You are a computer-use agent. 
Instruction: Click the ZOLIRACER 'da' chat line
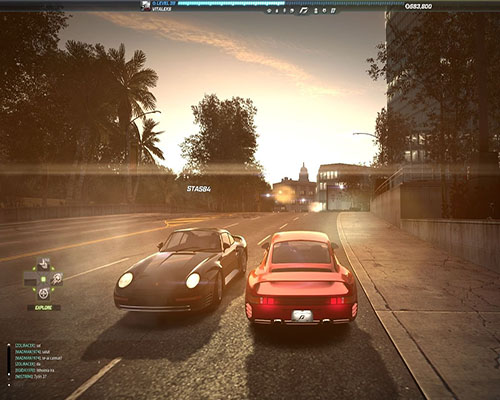click(27, 364)
